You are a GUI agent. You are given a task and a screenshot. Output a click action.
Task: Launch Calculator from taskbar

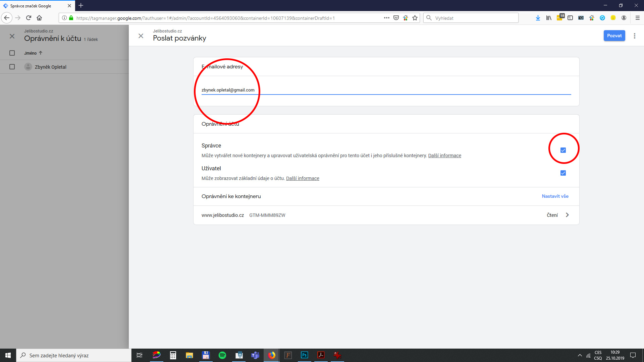pyautogui.click(x=173, y=355)
